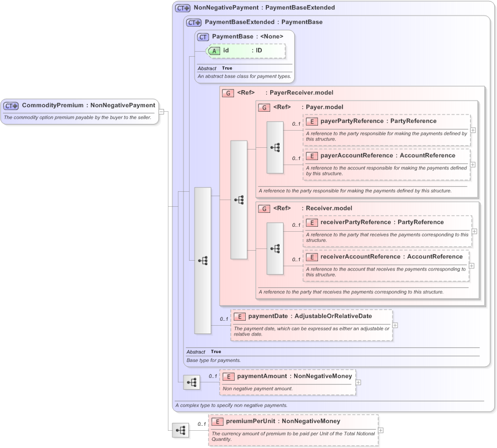Viewport: 497px width, 448px height.
Task: Select the CommodityPremium : NonNegativePayment title
Action: click(x=88, y=105)
